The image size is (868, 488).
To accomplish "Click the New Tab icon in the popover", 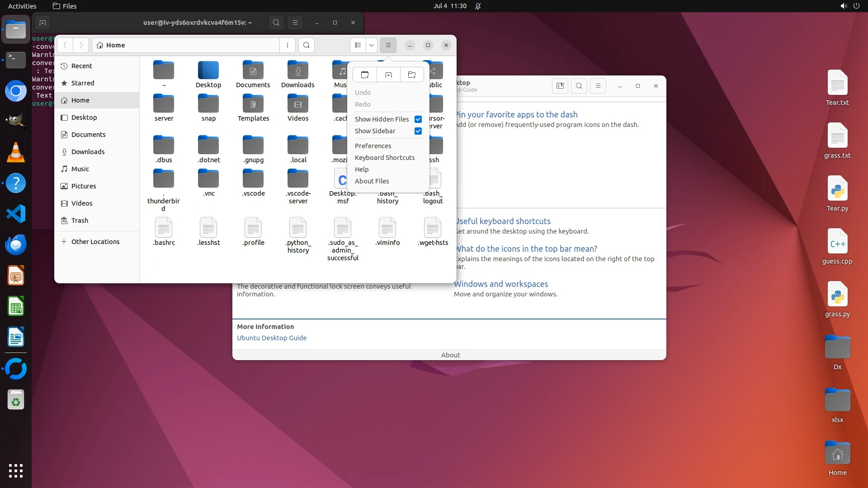I will pos(388,75).
